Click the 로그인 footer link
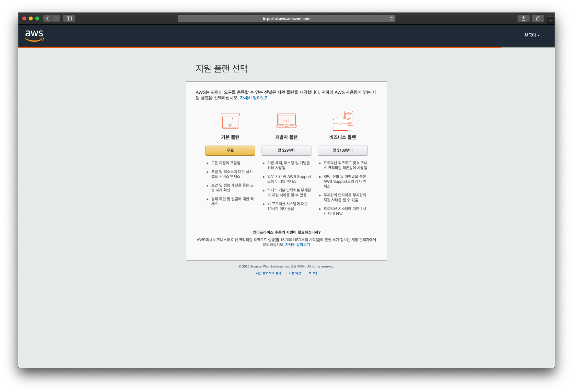Image resolution: width=573 pixels, height=392 pixels. pos(313,273)
